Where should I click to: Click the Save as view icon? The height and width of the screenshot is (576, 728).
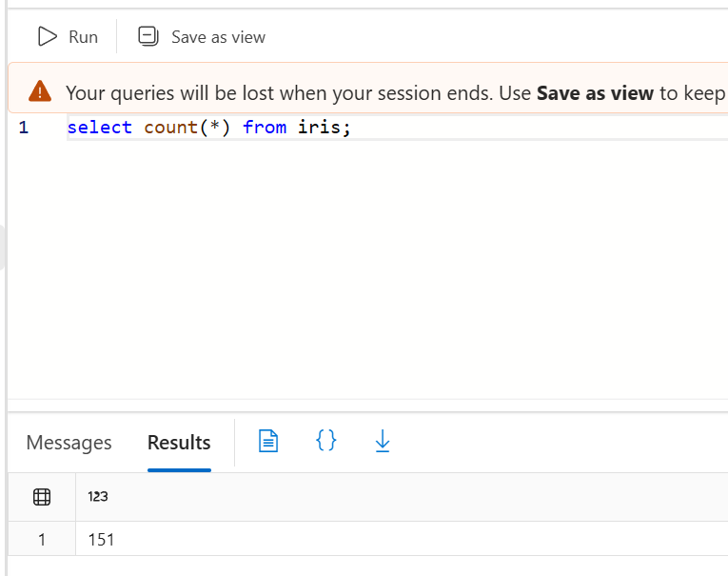point(148,37)
